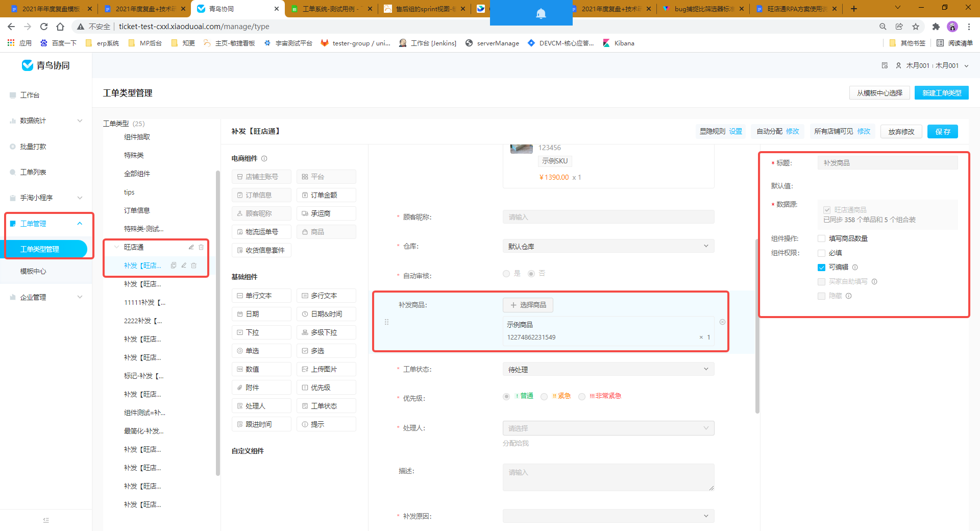This screenshot has width=980, height=531.
Task: Open the 处理人 dropdown
Action: (x=608, y=428)
